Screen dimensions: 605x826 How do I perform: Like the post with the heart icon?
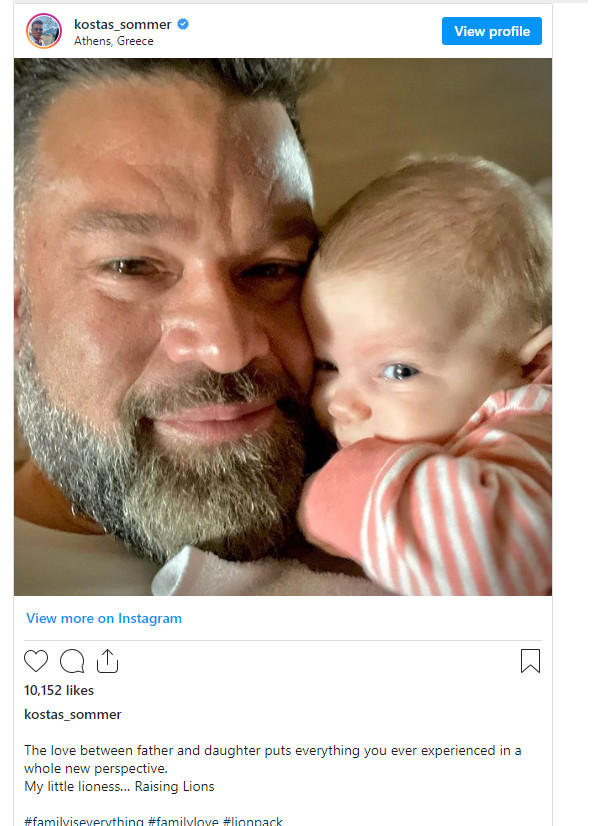[x=36, y=661]
